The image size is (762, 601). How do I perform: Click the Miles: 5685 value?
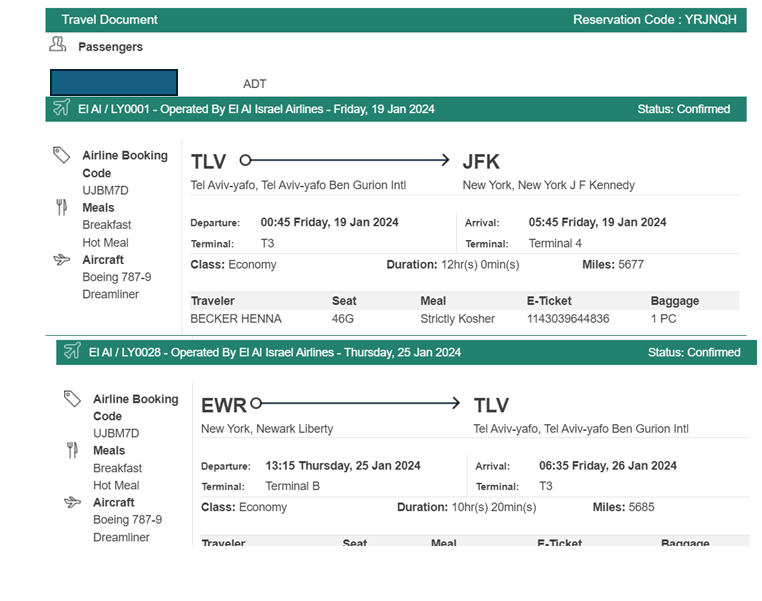[623, 507]
